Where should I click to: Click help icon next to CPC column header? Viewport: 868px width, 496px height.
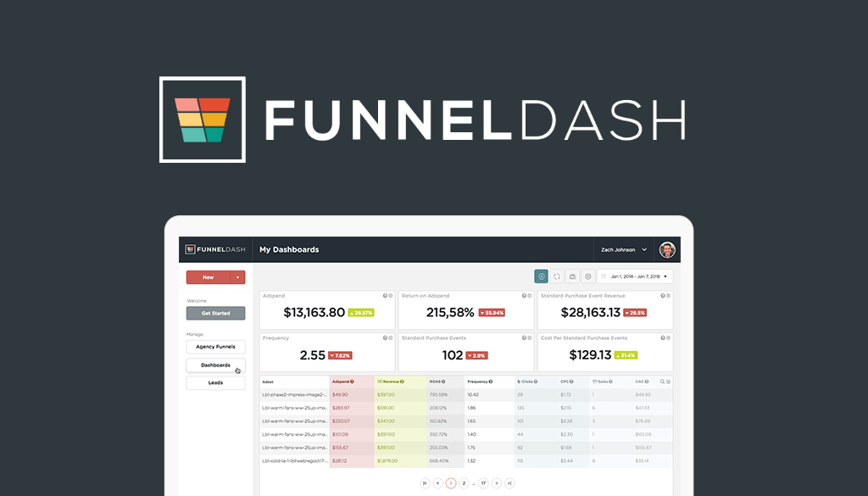[x=571, y=382]
